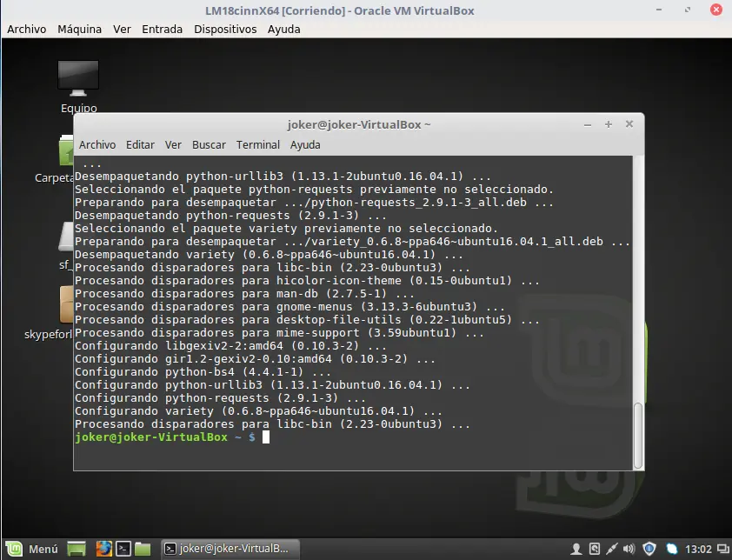Click line 'Procesando disparadores para hicolor-icon-theme'
732x560 pixels.
[x=307, y=281]
